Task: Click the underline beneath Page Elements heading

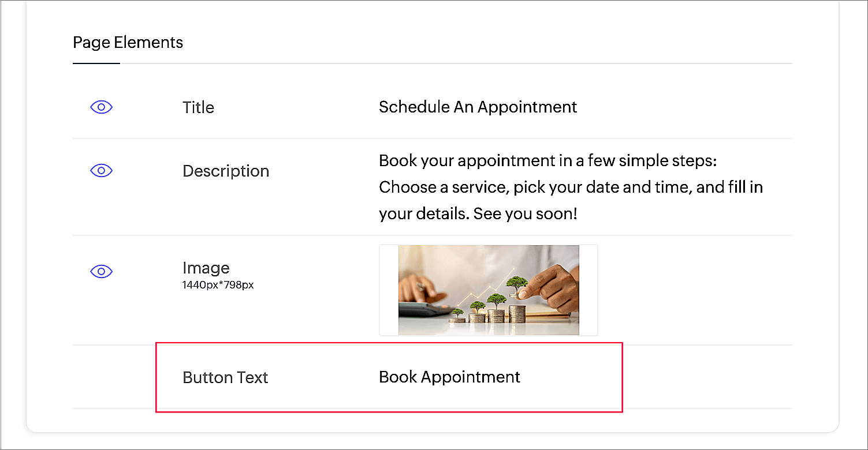Action: click(x=96, y=63)
